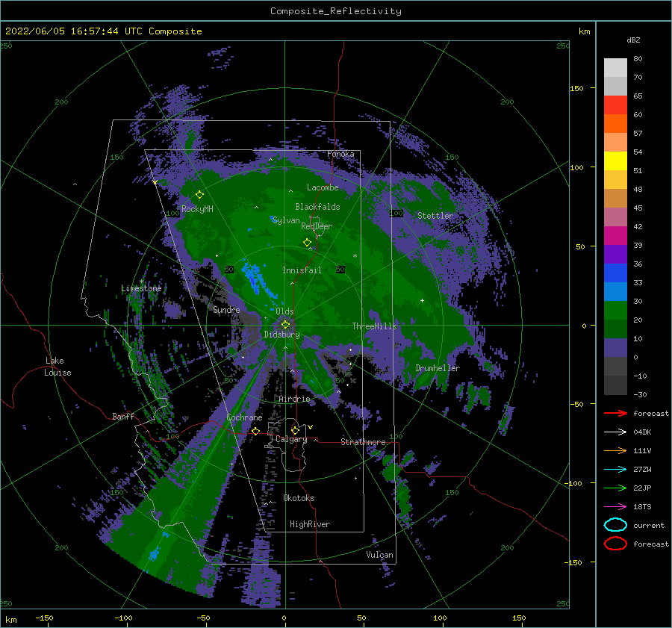Pick the bright yellow 54 dBZ swatch
Image resolution: width=672 pixels, height=628 pixels.
(615, 161)
